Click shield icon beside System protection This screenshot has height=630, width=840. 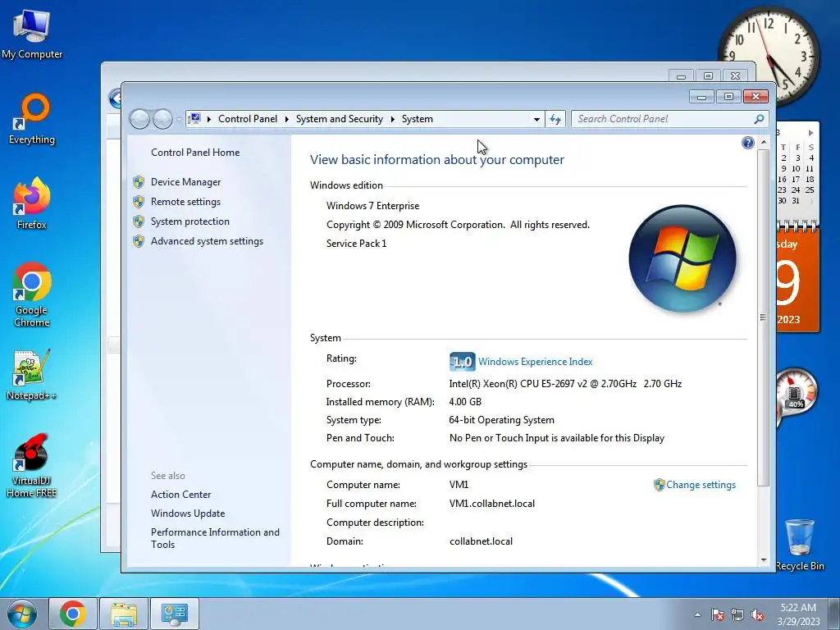[139, 221]
